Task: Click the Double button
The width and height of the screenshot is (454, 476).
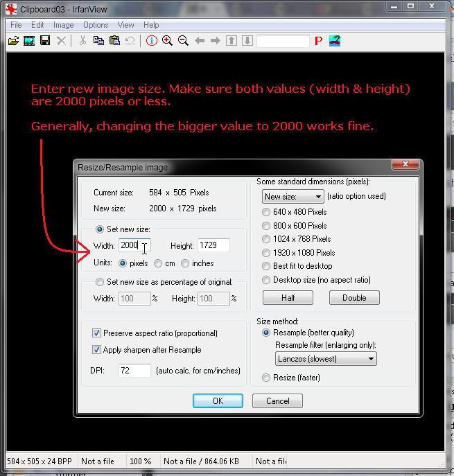Action: pos(354,298)
